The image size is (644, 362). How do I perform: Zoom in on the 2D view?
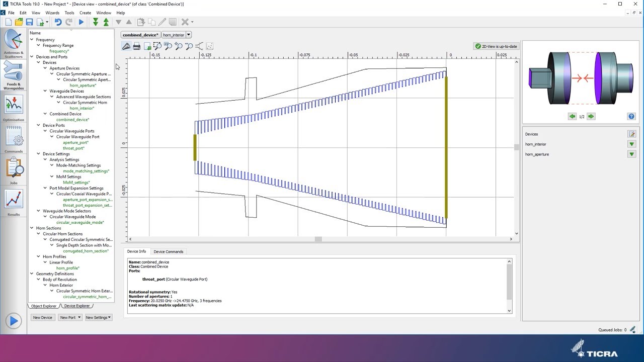[179, 46]
